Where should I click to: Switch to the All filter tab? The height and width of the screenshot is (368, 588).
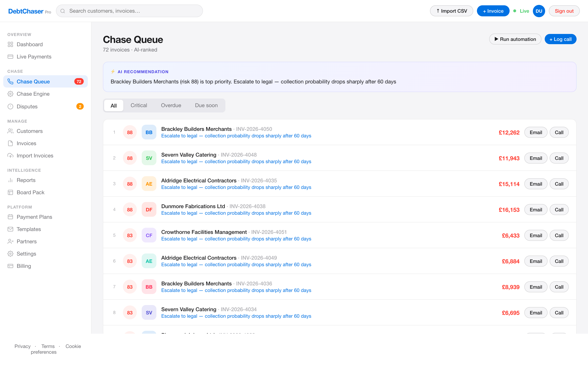click(x=114, y=105)
